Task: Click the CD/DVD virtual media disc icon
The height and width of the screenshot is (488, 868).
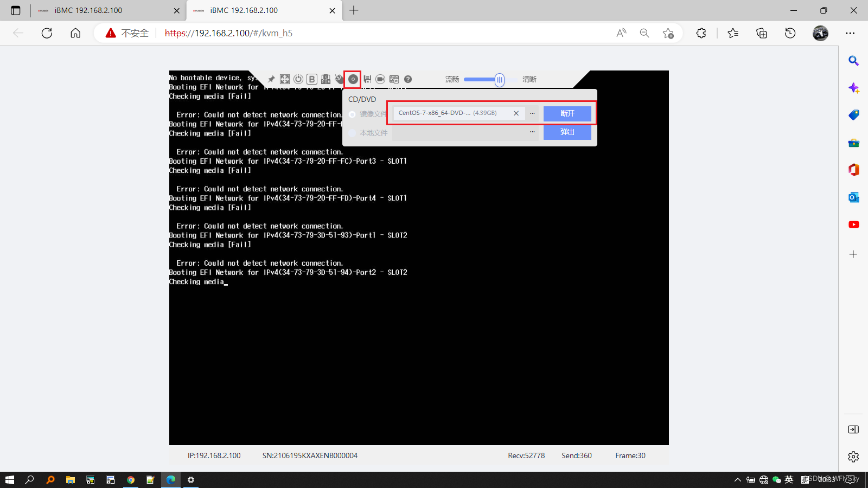Action: [x=353, y=79]
